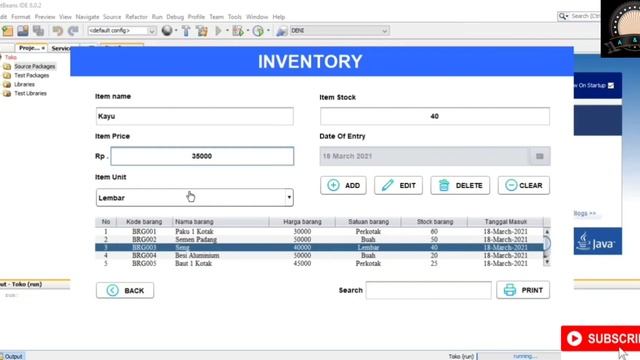Open the Debug menu

pos(175,17)
